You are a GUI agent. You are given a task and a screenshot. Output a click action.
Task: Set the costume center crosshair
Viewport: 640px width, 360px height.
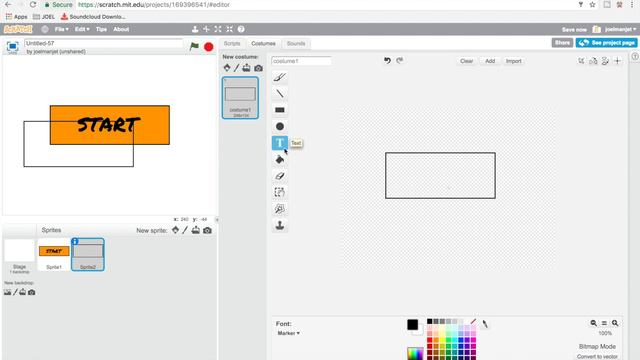tap(618, 61)
